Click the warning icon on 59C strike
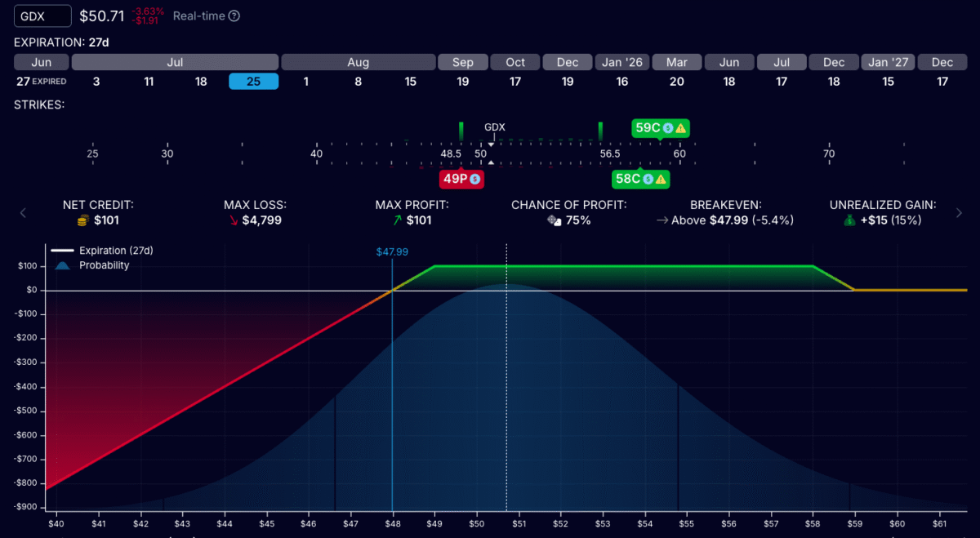Image resolution: width=980 pixels, height=538 pixels. pyautogui.click(x=680, y=128)
